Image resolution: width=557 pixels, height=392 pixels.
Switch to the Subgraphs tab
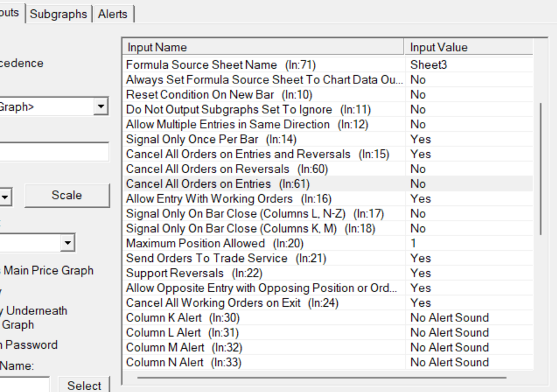point(58,14)
